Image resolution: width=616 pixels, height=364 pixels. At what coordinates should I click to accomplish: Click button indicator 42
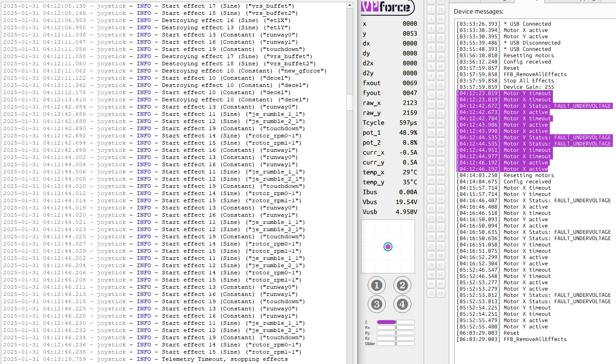441,85
